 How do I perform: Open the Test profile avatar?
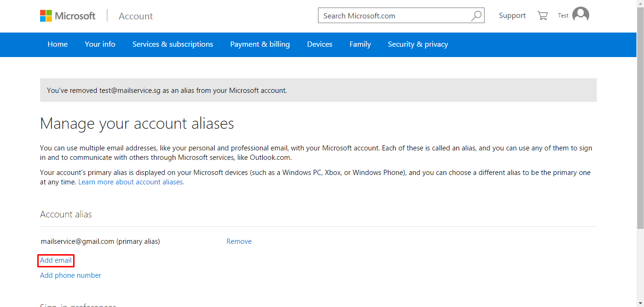tap(581, 15)
